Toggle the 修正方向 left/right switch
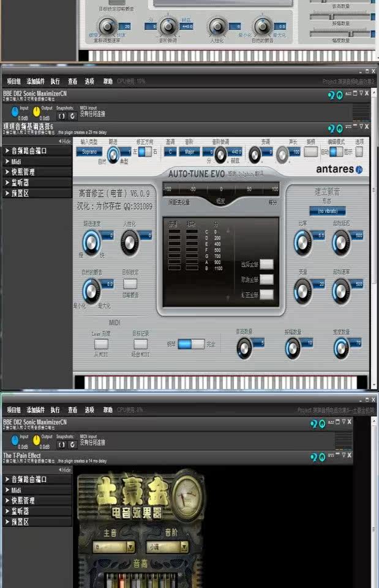Image resolution: width=379 pixels, height=588 pixels. click(145, 152)
